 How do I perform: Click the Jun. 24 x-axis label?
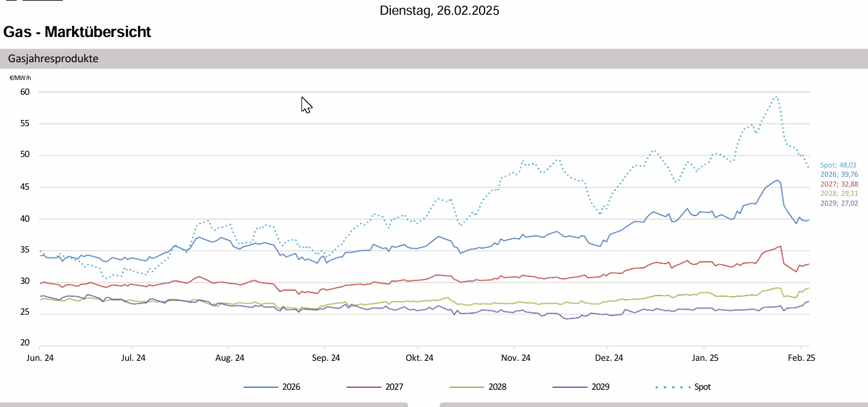point(41,358)
